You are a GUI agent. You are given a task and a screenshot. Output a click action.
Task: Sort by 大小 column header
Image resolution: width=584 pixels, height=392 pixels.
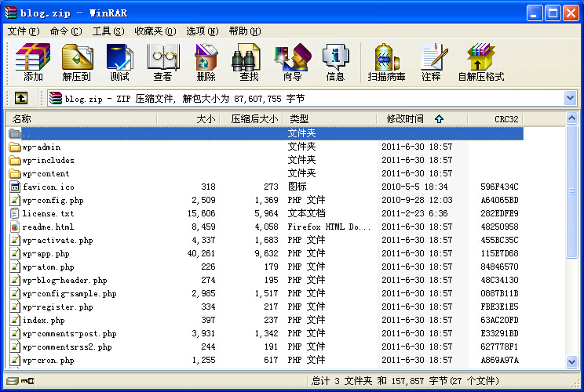pyautogui.click(x=189, y=119)
